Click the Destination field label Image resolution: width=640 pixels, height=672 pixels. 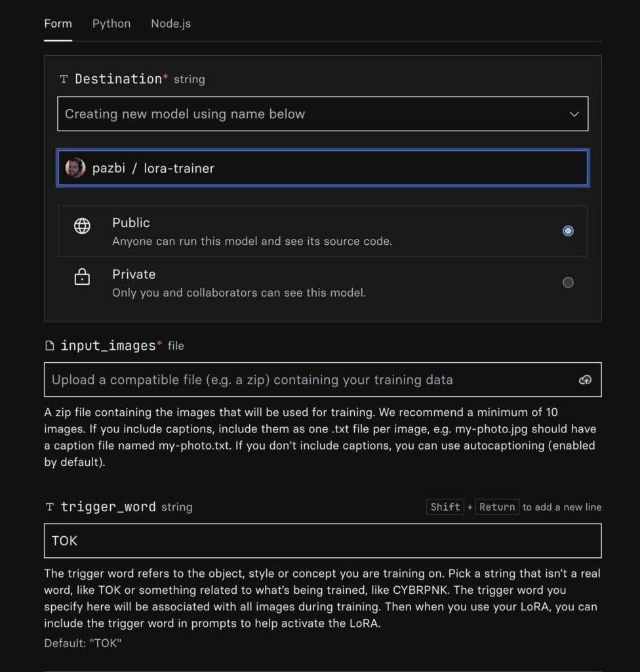click(x=119, y=79)
